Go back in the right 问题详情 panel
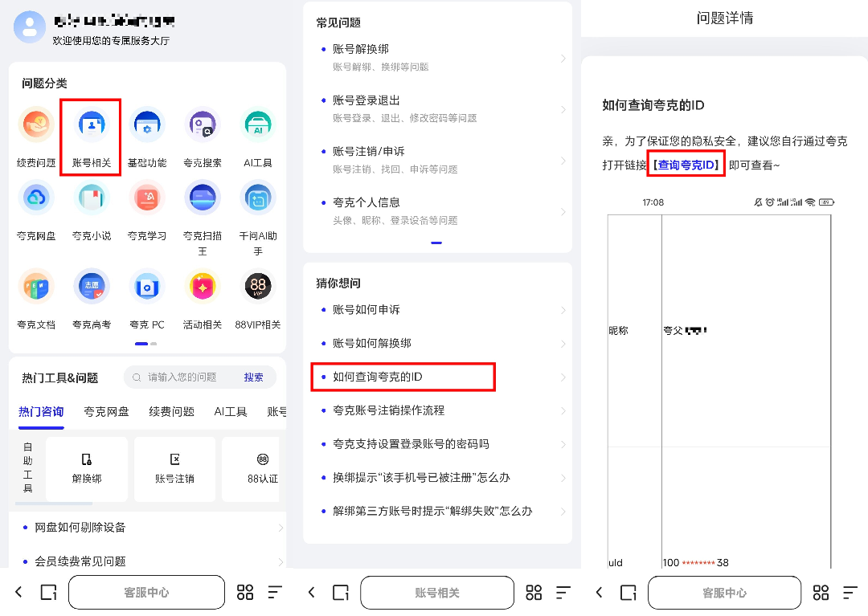This screenshot has height=616, width=868. coord(599,592)
